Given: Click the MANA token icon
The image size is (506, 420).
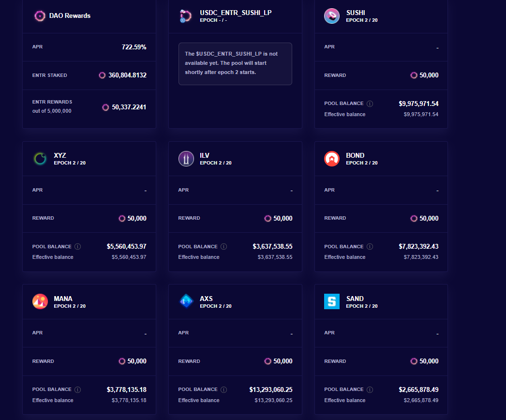Looking at the screenshot, I should click(x=40, y=301).
